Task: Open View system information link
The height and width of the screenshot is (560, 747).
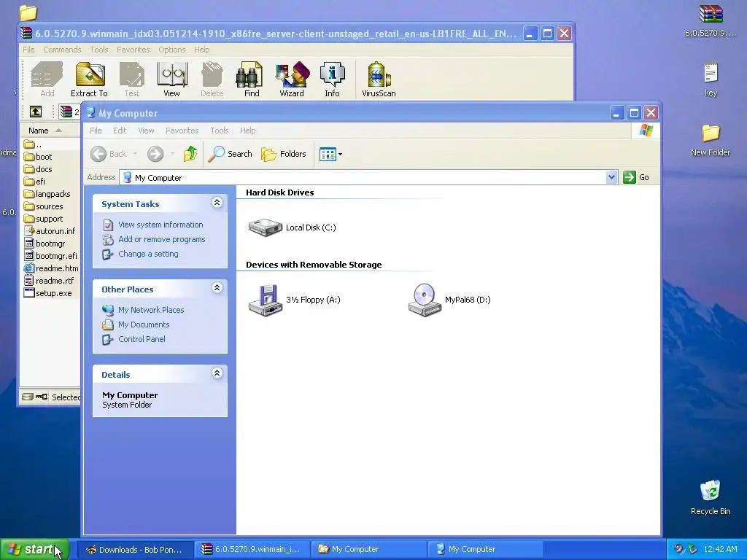Action: [160, 225]
